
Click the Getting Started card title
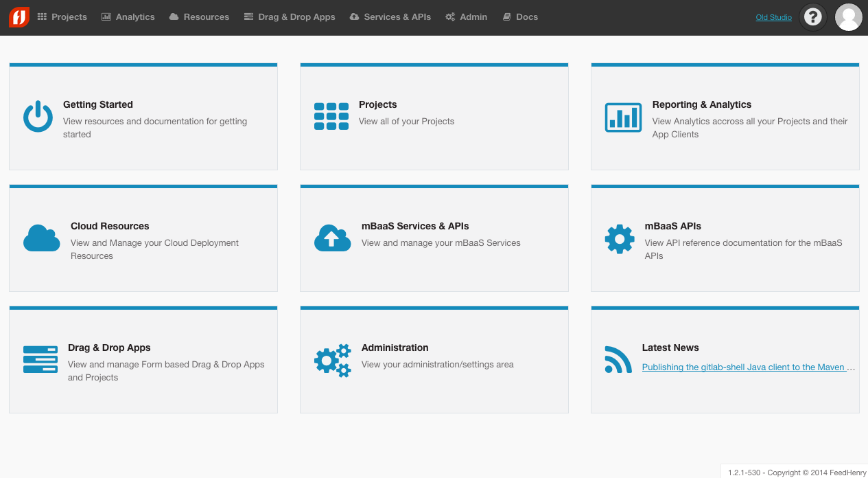click(x=98, y=104)
